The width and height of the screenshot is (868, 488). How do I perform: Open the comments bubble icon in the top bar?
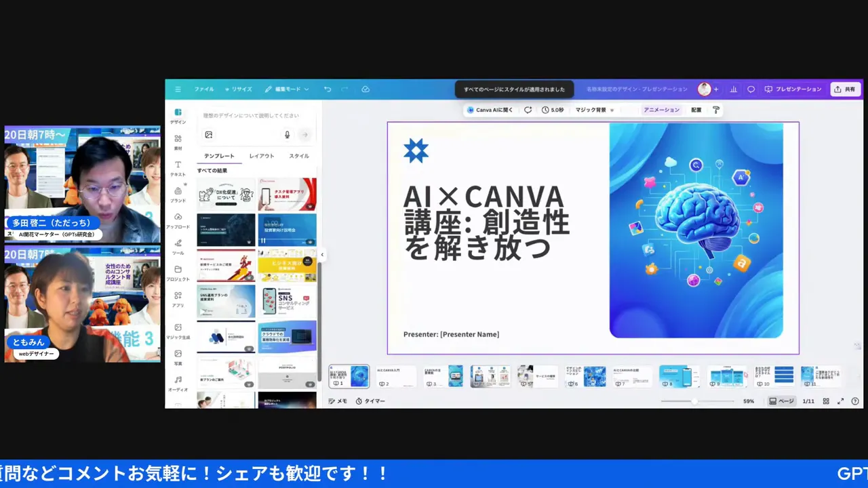coord(750,89)
